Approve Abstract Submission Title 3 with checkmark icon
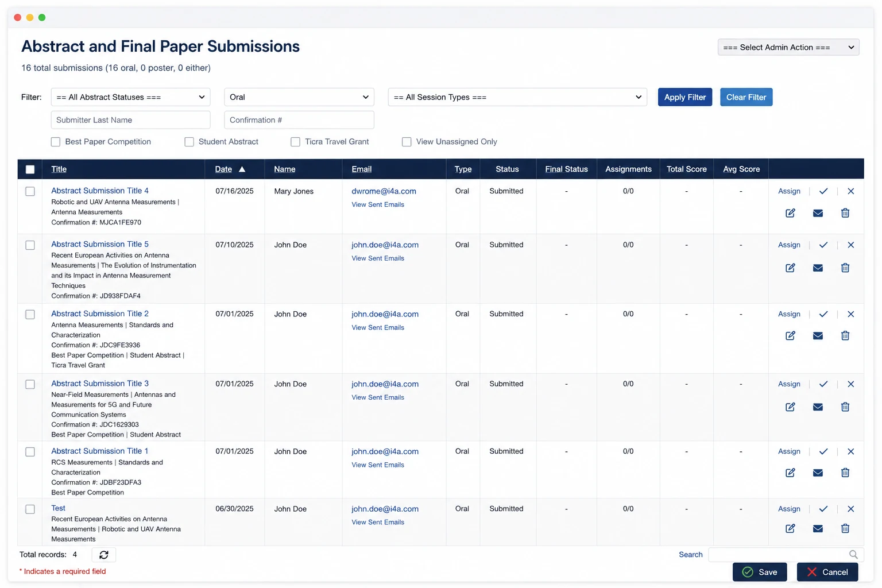 (x=823, y=384)
